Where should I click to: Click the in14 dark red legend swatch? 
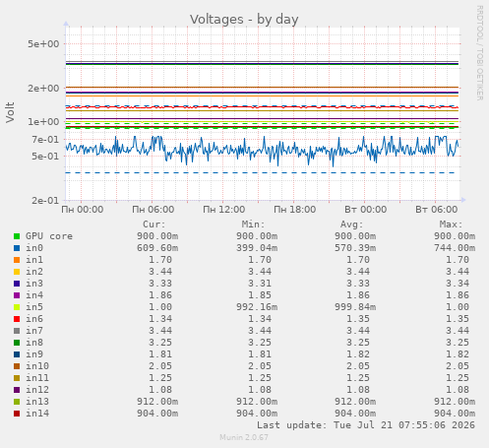point(17,414)
